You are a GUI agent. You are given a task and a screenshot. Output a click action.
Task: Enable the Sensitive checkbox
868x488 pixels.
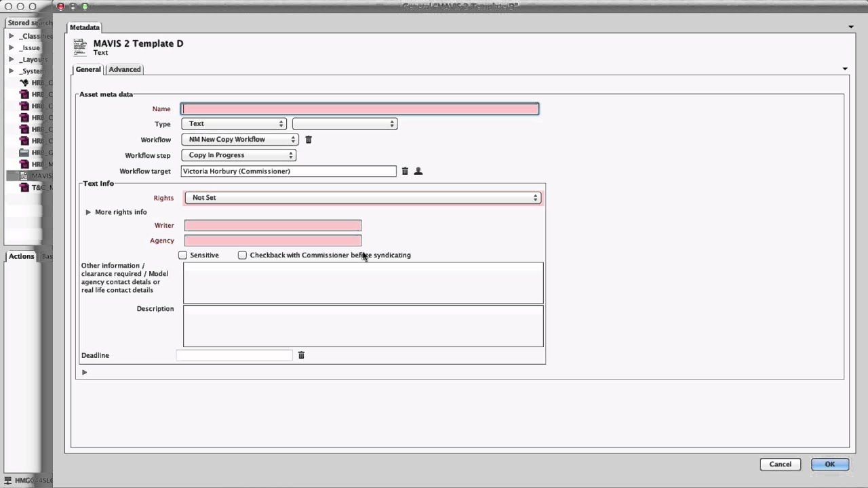point(182,256)
